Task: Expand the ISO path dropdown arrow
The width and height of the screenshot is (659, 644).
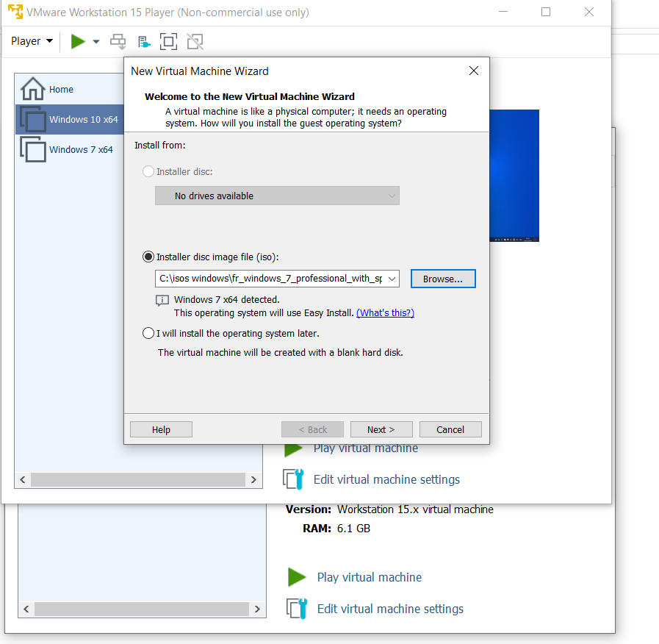Action: [392, 279]
